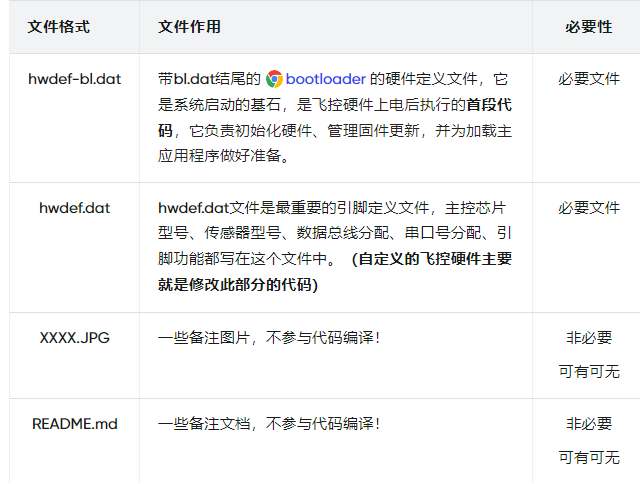Click the 文件格式 column header
The image size is (640, 484).
61,27
